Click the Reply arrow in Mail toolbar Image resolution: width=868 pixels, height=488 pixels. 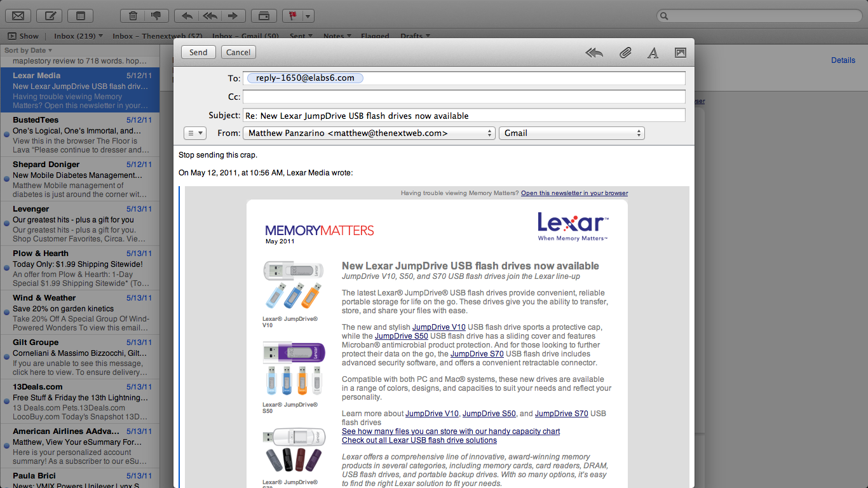tap(187, 16)
